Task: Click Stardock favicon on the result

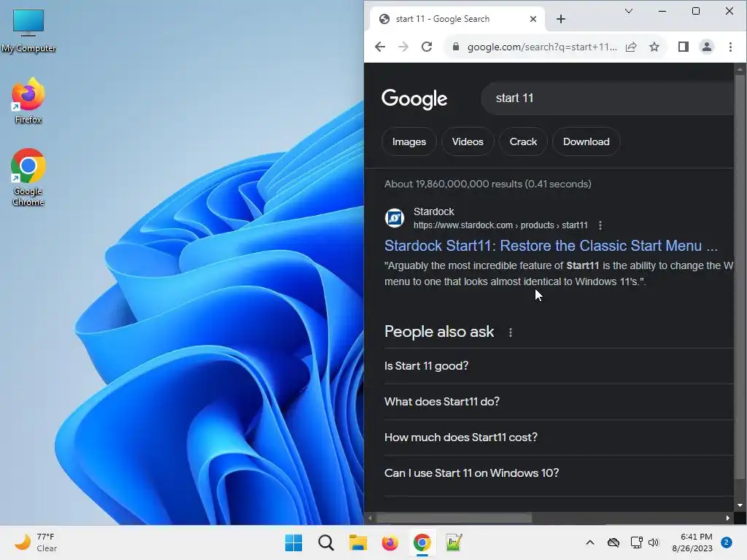Action: (395, 218)
